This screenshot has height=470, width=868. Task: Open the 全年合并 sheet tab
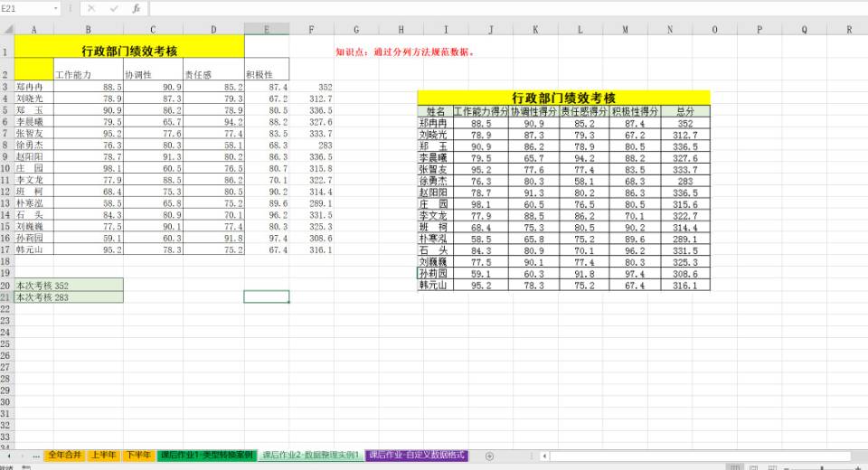coord(64,455)
